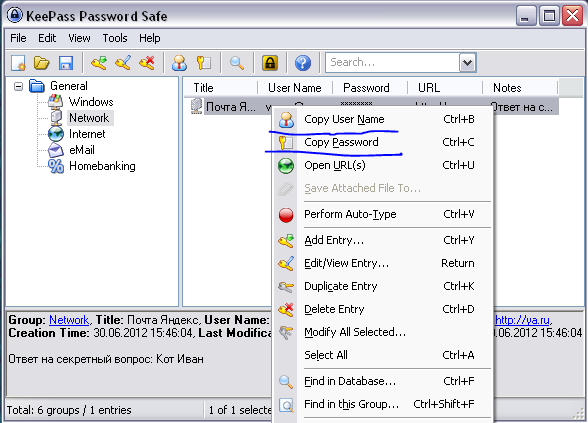Click Copy User Name toolbar icon
This screenshot has height=423, width=588.
click(180, 63)
